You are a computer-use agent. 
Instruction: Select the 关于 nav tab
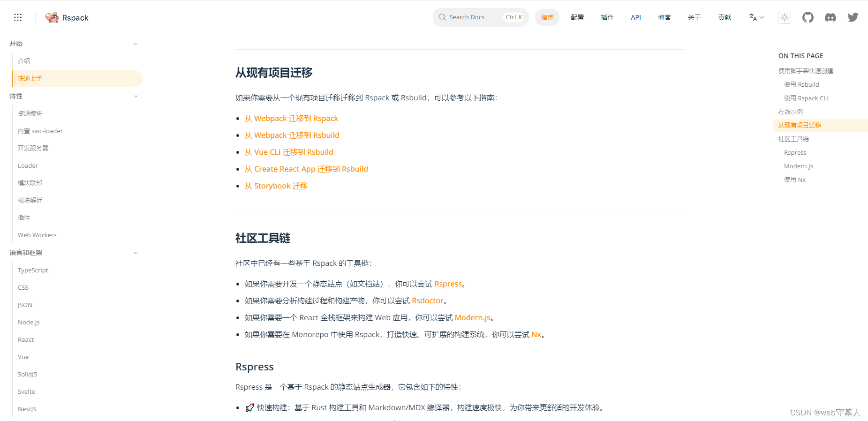click(694, 17)
